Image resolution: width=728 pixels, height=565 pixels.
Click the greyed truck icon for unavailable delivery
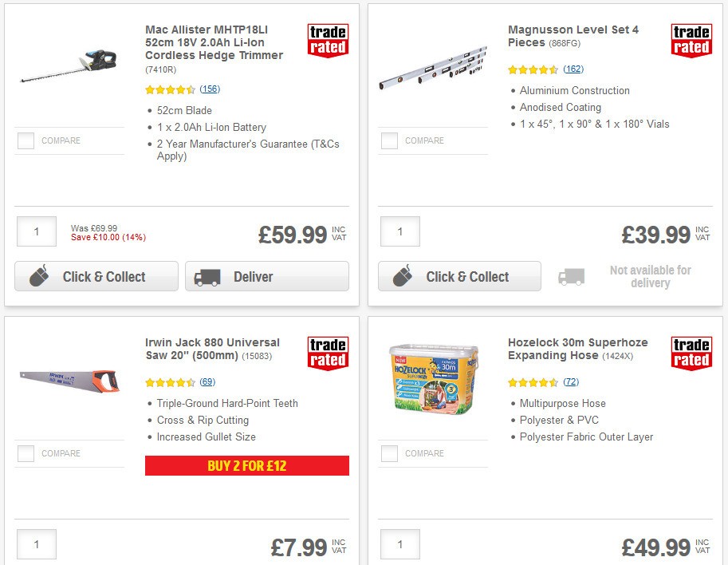click(x=573, y=275)
